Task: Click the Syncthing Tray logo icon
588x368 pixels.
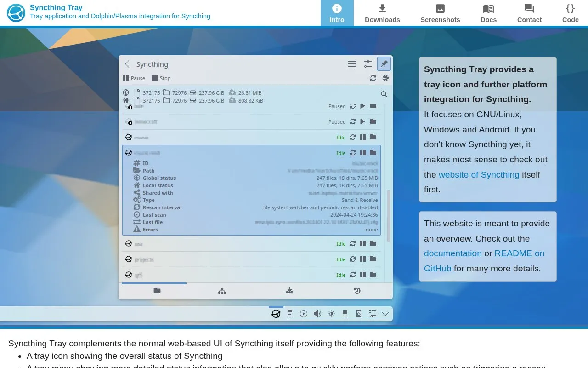Action: (16, 13)
